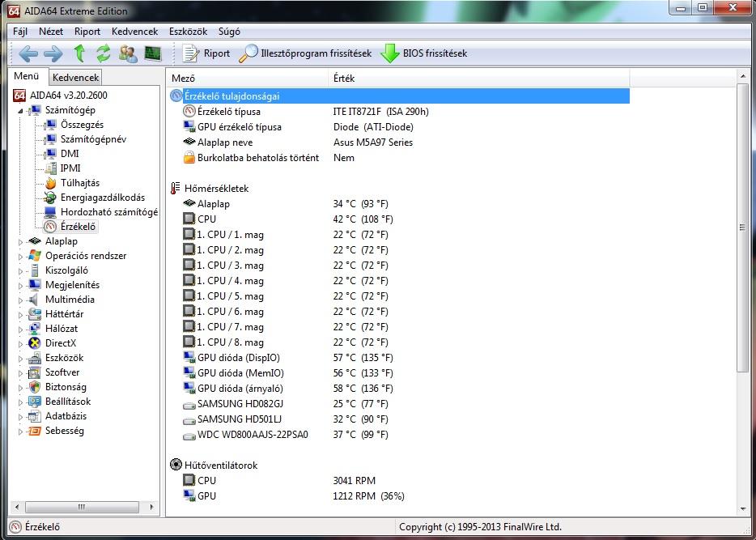The width and height of the screenshot is (756, 540).
Task: Expand the Alaplap tree node
Action: pyautogui.click(x=21, y=242)
